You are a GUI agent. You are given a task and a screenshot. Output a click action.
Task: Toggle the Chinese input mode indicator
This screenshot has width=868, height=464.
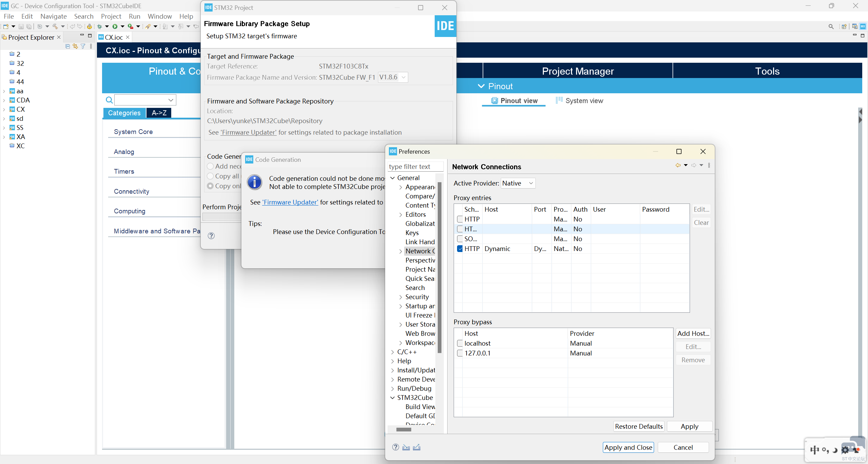coord(815,450)
